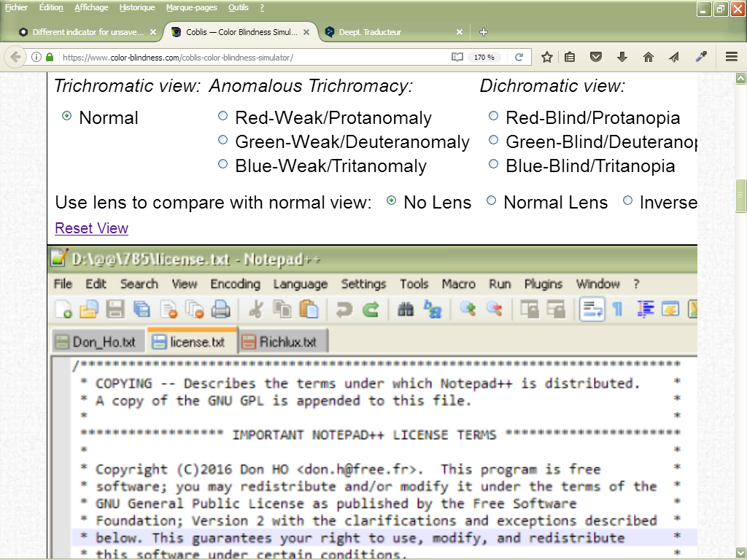The width and height of the screenshot is (747, 560).
Task: Click New file icon in Notepad++ image
Action: tap(64, 309)
